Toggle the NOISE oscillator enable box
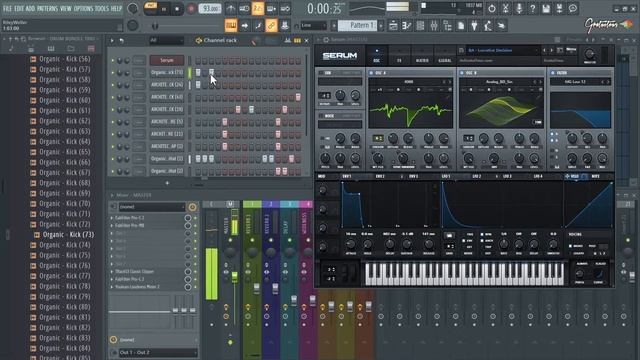The height and width of the screenshot is (360, 640). [321, 116]
